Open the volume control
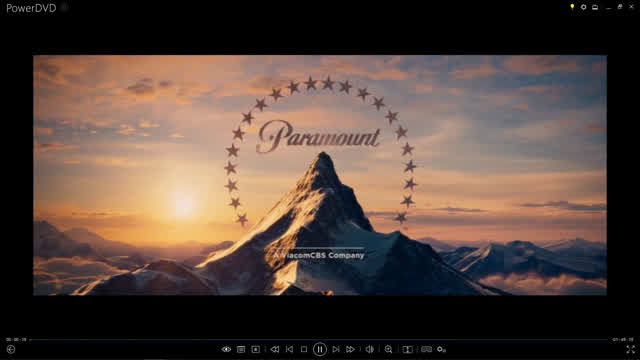Screen dimensions: 640x360 click(369, 349)
